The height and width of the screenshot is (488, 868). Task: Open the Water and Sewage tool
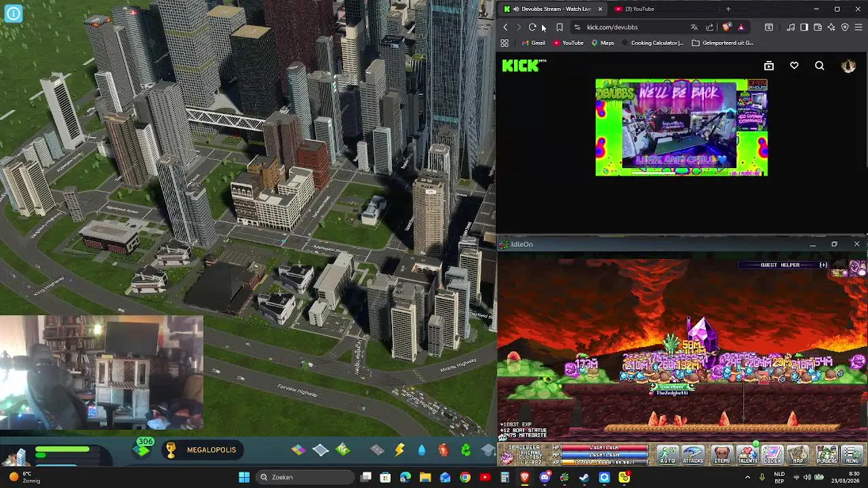tap(422, 450)
